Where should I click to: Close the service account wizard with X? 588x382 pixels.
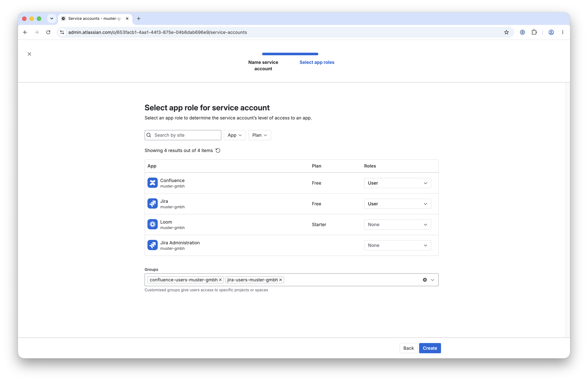[x=29, y=54]
